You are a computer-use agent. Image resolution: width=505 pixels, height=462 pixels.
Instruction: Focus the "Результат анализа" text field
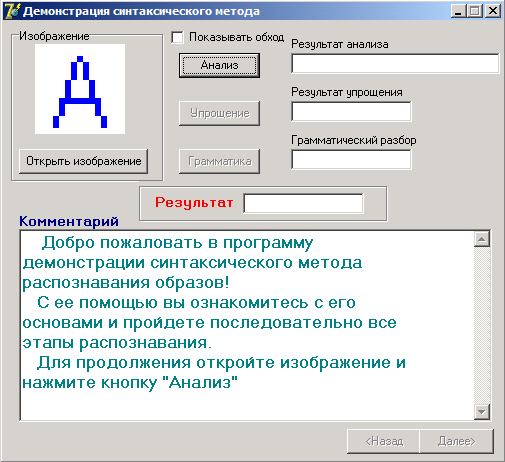[395, 63]
